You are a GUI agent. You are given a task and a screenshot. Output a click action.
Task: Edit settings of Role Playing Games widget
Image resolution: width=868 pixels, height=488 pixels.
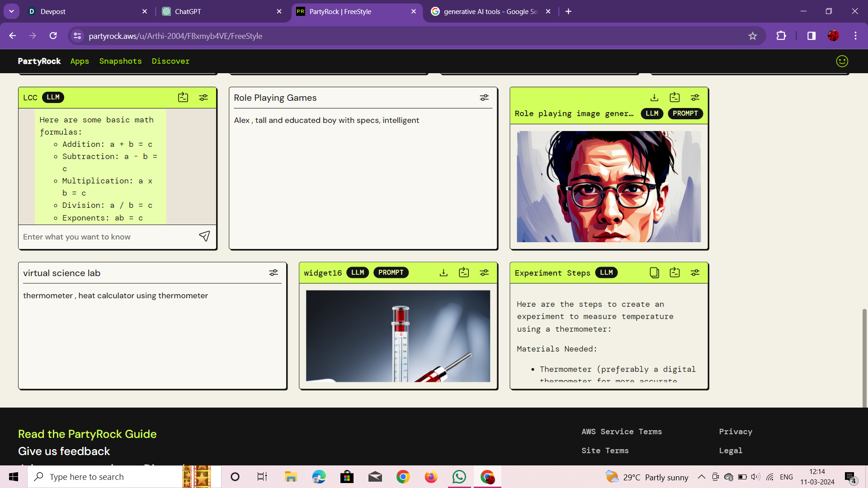pyautogui.click(x=484, y=98)
